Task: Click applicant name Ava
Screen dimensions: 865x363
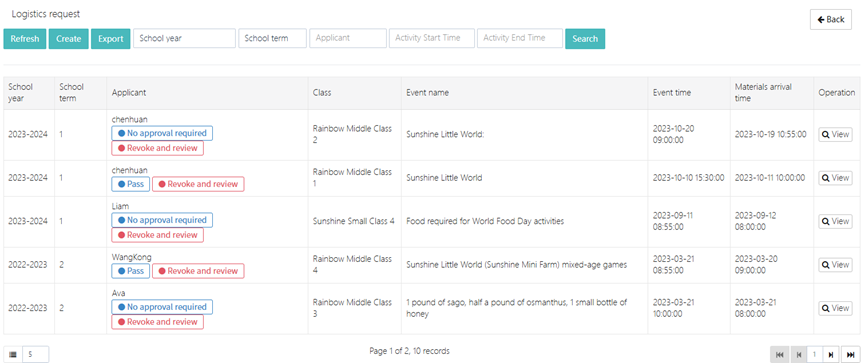Action: point(118,293)
